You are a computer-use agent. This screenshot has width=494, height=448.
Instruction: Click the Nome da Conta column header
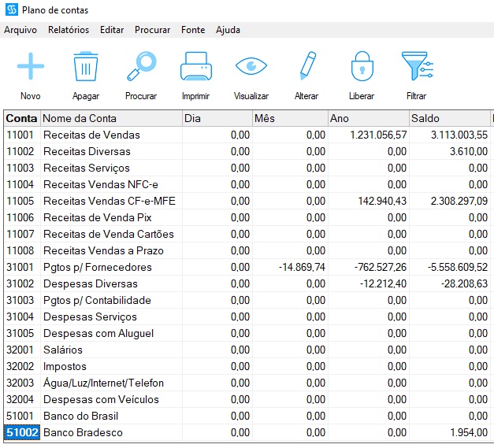[x=110, y=118]
